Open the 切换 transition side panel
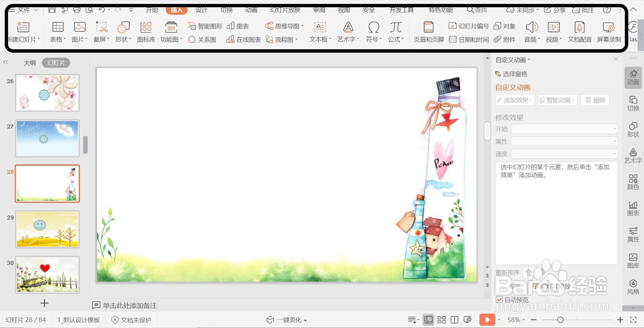Viewport: 644px width, 328px height. coord(633,104)
